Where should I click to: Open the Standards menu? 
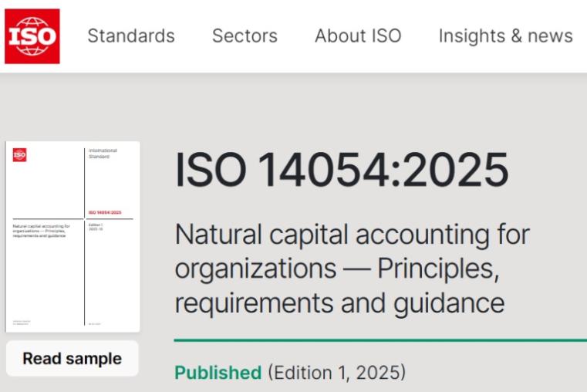pos(131,36)
